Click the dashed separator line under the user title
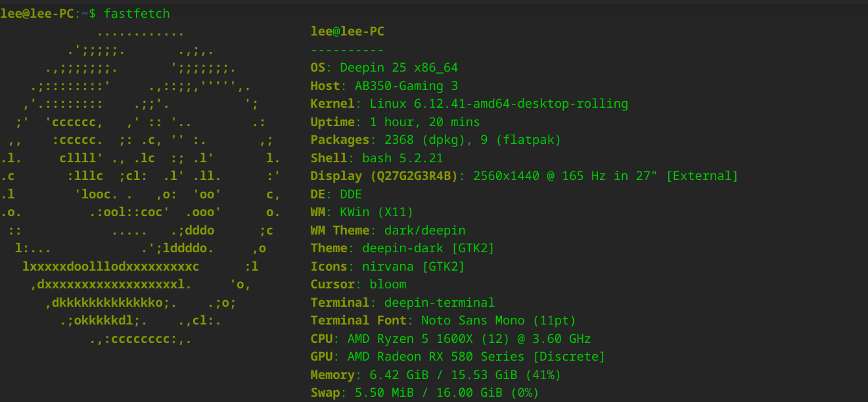Image resolution: width=868 pixels, height=402 pixels. pyautogui.click(x=347, y=50)
